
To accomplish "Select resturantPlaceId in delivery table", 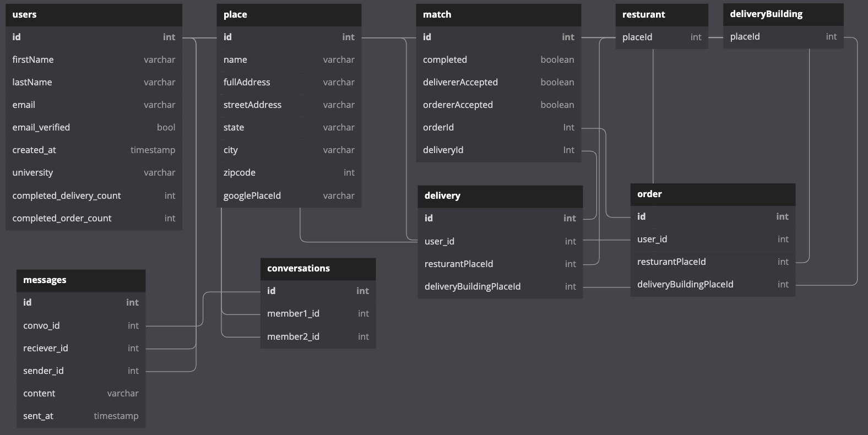I will tap(500, 264).
